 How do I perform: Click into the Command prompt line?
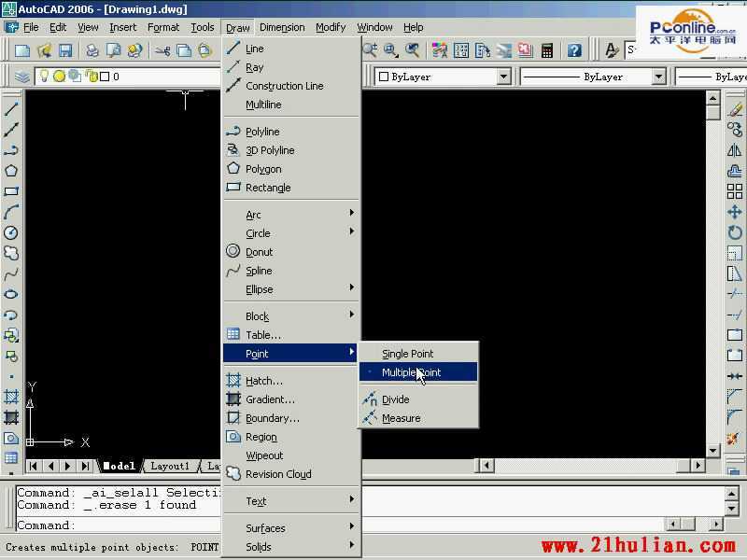[340, 525]
